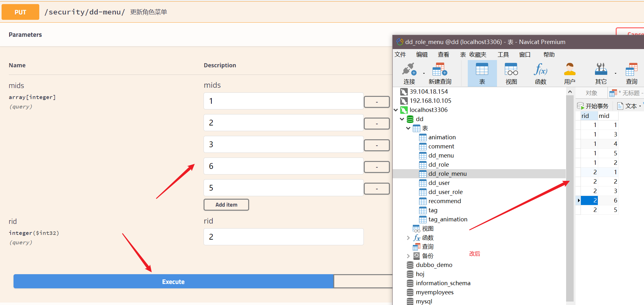Open a new query via 新建查询 icon
The width and height of the screenshot is (644, 305).
439,72
